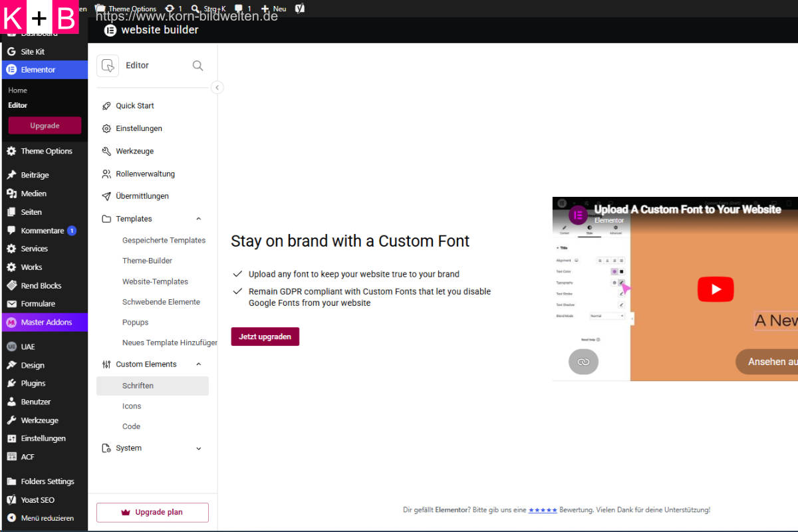Click updates counter in admin bar
798x532 pixels.
(x=173, y=9)
